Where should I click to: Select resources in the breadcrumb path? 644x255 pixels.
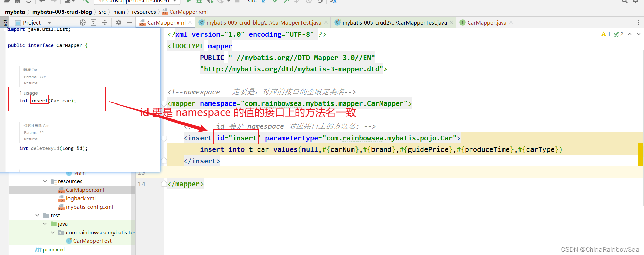[x=144, y=12]
